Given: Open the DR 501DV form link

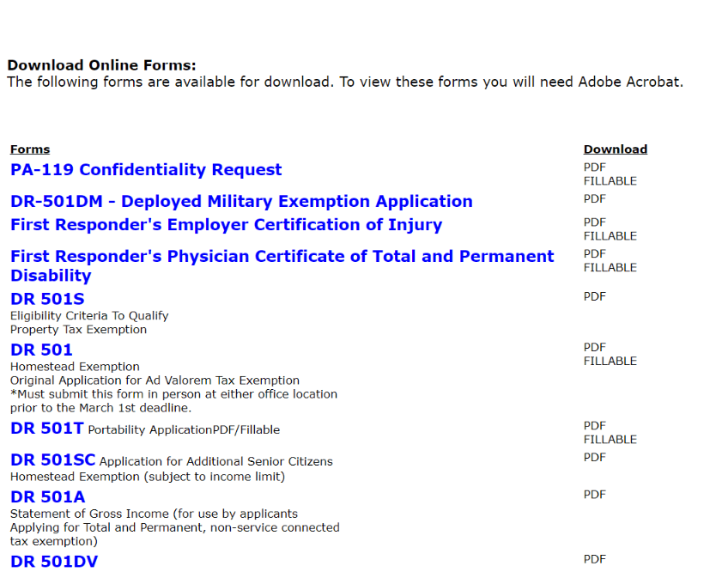Looking at the screenshot, I should tap(54, 562).
